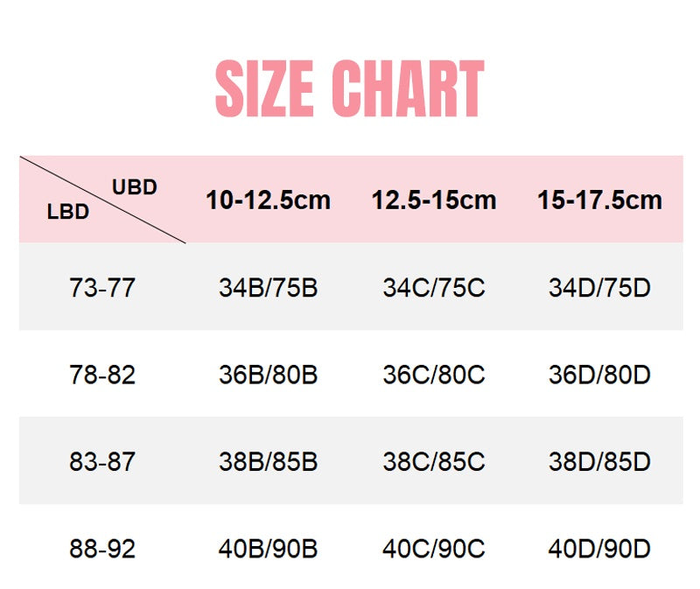Select the 15-17.5cm column header
This screenshot has width=700, height=589.
[599, 200]
